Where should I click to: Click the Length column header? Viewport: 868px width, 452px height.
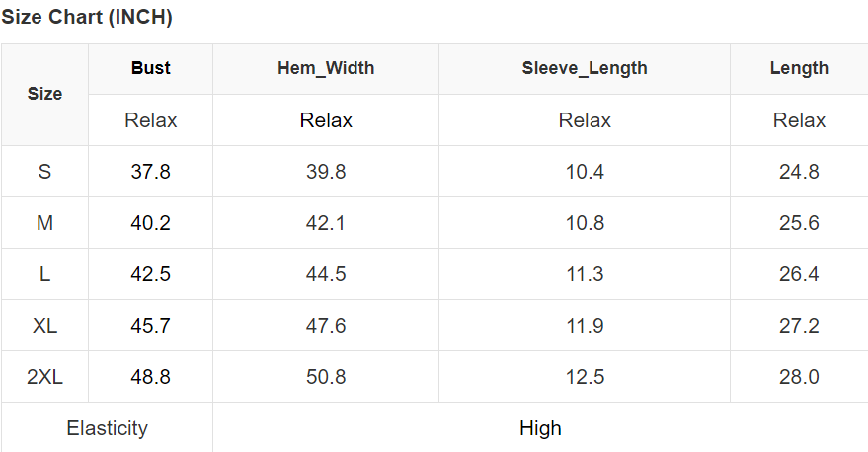[x=799, y=68]
